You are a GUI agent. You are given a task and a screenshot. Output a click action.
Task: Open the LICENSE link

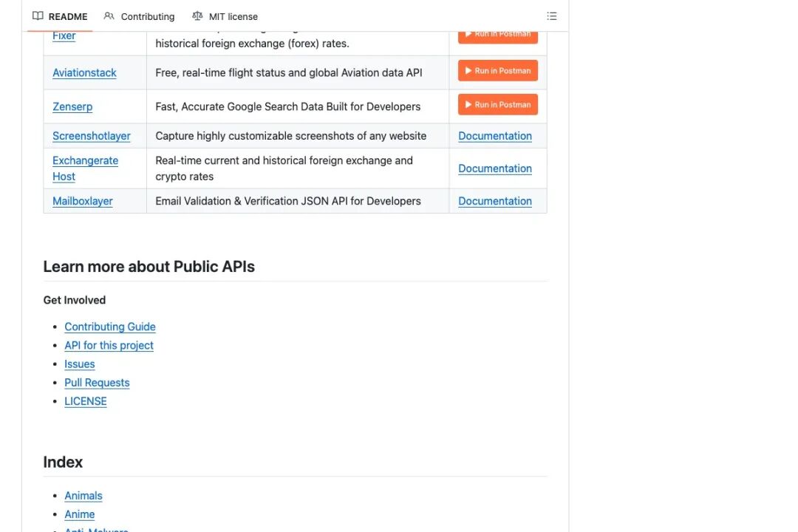pyautogui.click(x=86, y=402)
